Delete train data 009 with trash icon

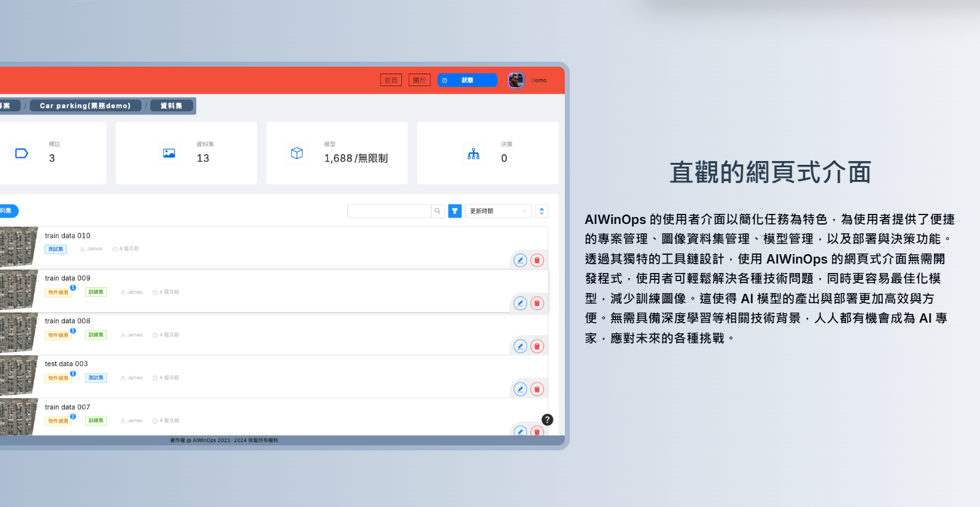537,303
